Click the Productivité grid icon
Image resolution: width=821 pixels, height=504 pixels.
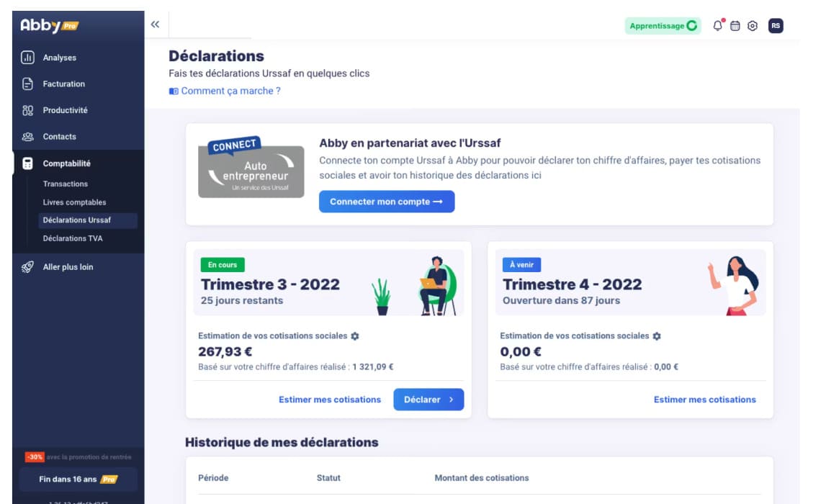[x=28, y=110]
